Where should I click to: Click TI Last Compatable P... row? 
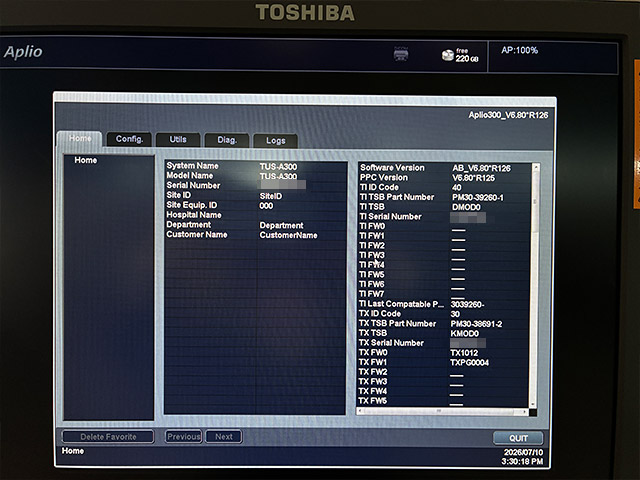(444, 304)
